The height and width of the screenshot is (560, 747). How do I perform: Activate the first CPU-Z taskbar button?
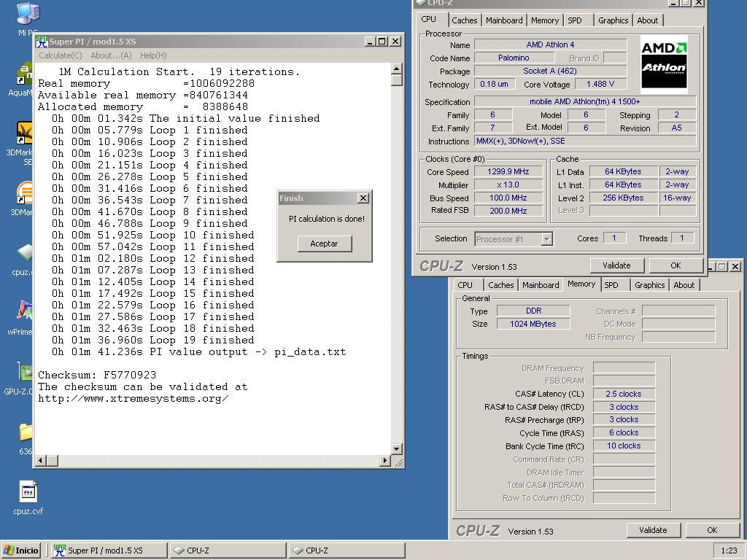pyautogui.click(x=228, y=551)
